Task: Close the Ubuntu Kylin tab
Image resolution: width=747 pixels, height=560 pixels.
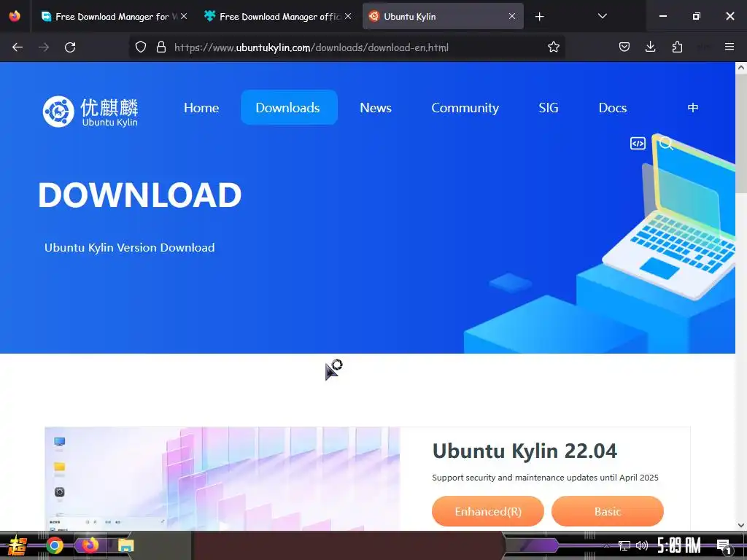Action: coord(511,16)
